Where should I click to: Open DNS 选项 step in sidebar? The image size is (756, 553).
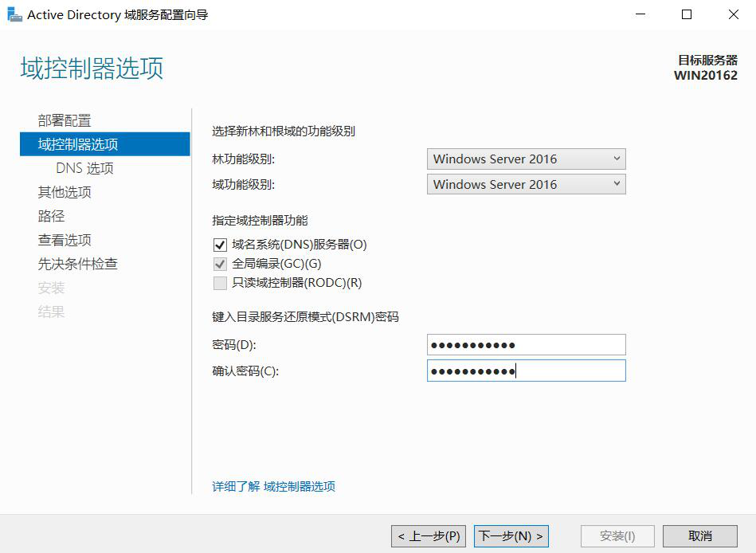coord(85,168)
